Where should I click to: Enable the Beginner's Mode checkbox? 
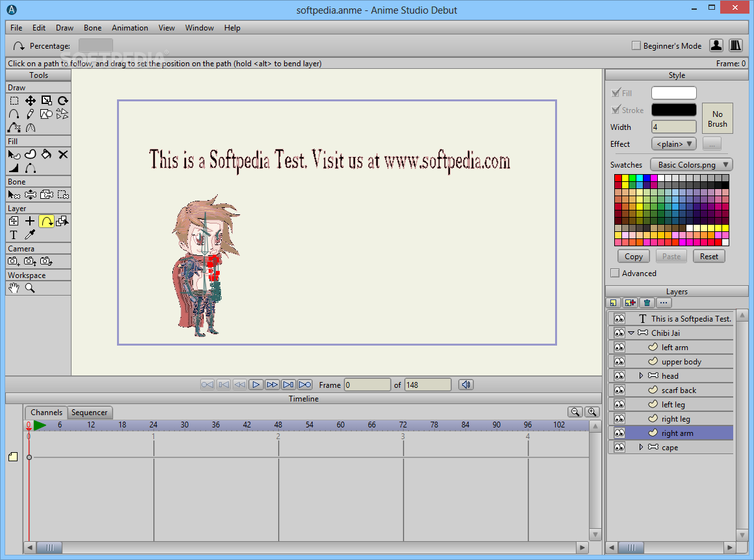pos(636,45)
